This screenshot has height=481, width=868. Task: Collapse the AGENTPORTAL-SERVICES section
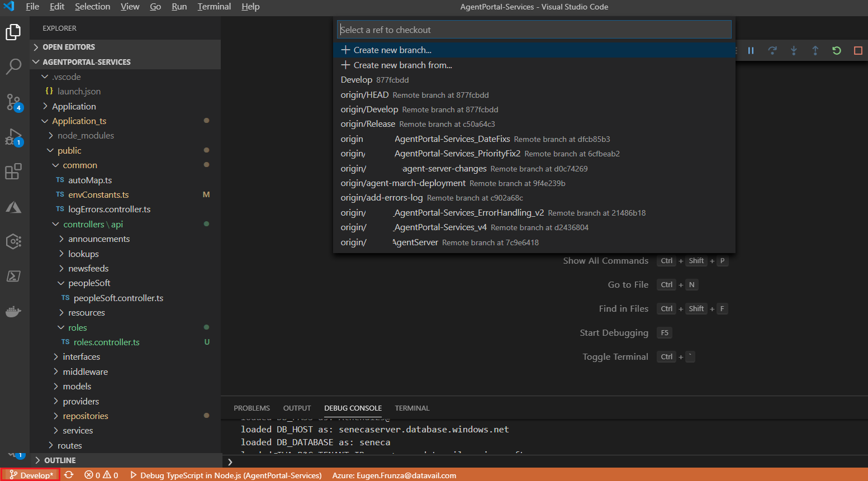(x=125, y=62)
